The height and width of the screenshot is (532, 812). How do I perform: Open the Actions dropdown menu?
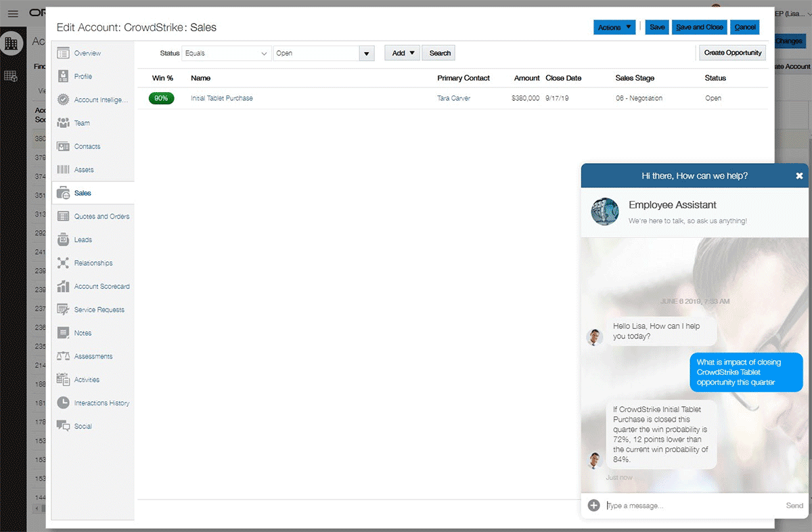[x=614, y=27]
